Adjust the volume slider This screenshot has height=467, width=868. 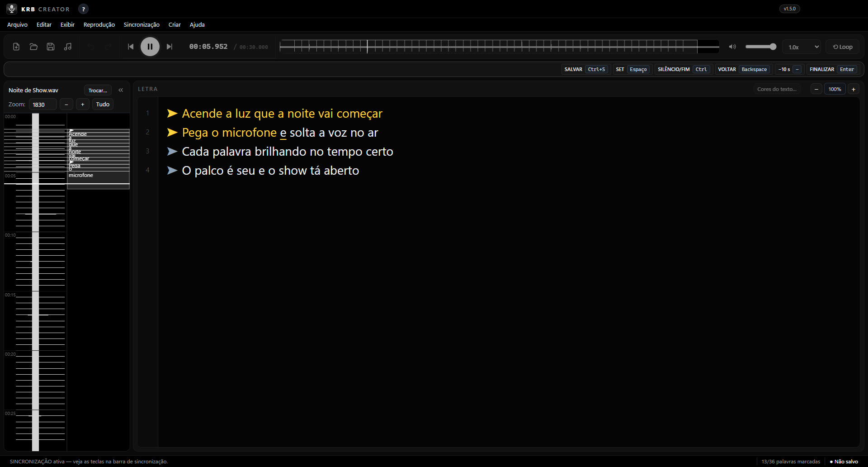point(760,47)
